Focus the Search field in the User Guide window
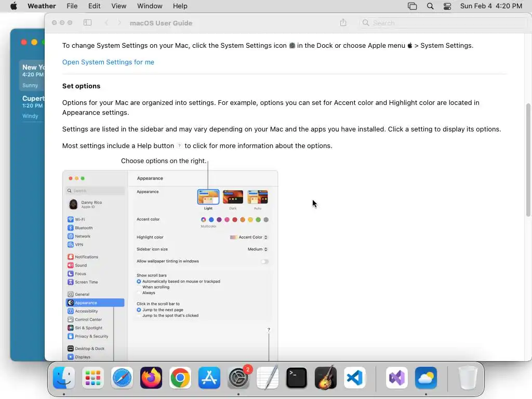Viewport: 532px width, 399px height. click(x=445, y=23)
